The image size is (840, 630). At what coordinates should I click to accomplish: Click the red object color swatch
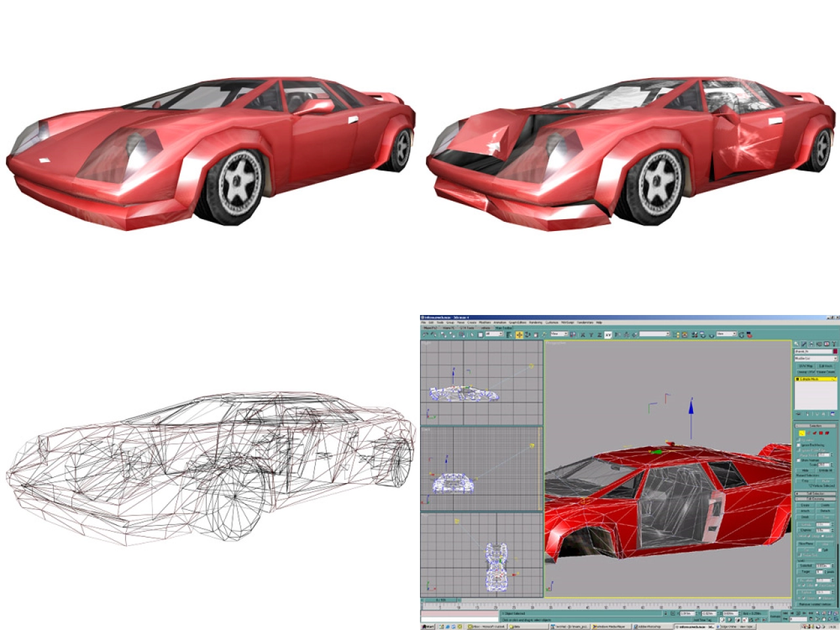tap(835, 351)
